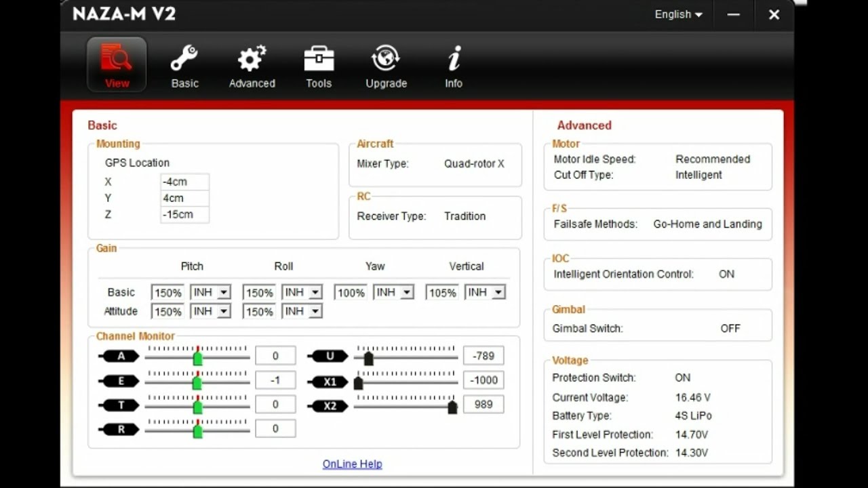Click the Attitude Pitch gain field

[x=167, y=312]
